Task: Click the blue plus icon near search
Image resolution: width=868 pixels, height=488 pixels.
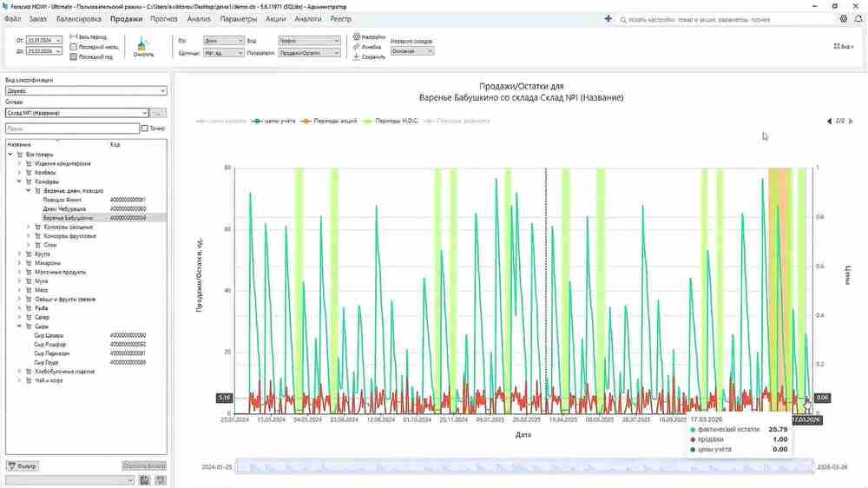Action: pyautogui.click(x=608, y=19)
